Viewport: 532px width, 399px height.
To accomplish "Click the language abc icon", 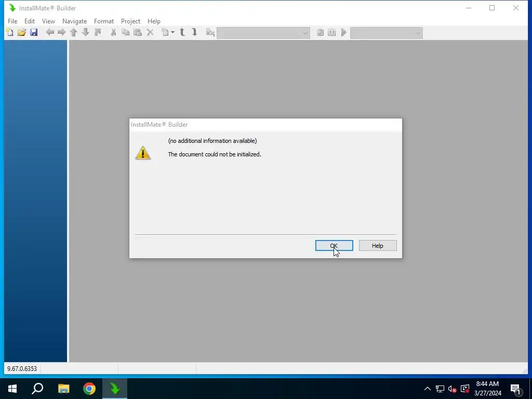I will [210, 33].
